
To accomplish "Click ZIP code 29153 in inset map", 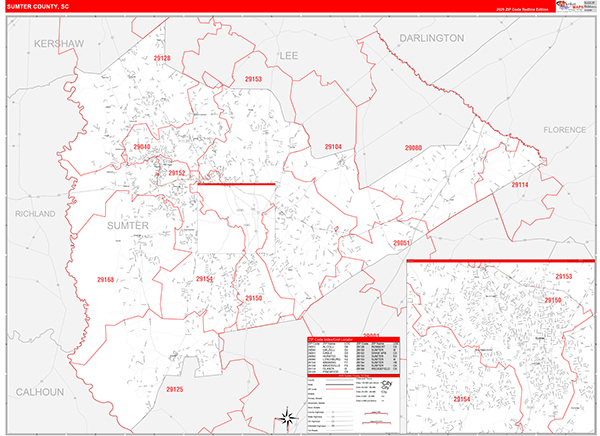I will [x=564, y=276].
